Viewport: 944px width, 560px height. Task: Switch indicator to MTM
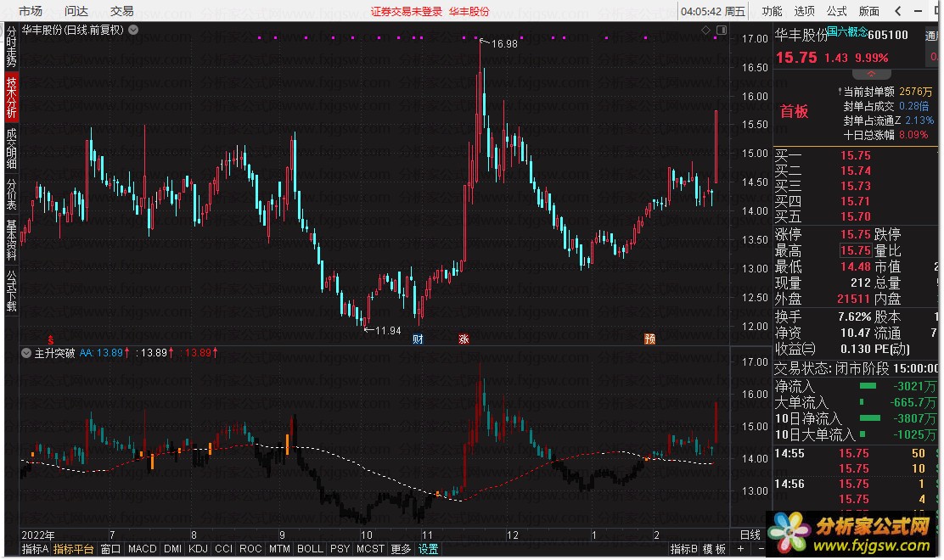click(279, 549)
